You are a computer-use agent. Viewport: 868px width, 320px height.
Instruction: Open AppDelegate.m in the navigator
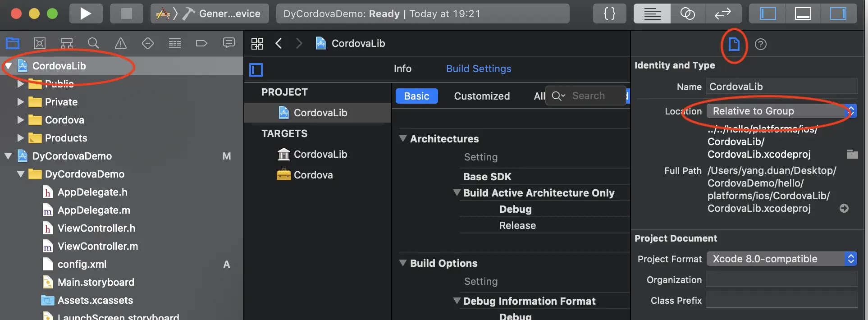coord(93,210)
